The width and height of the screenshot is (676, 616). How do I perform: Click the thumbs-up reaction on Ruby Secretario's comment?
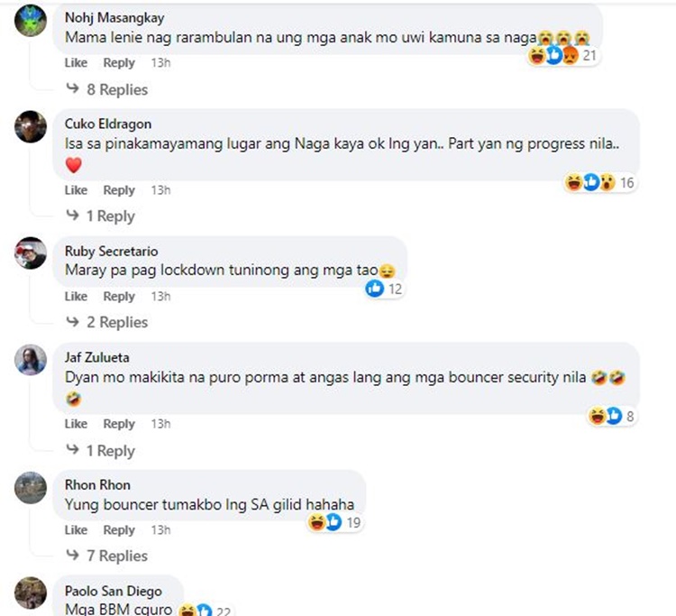click(x=375, y=289)
